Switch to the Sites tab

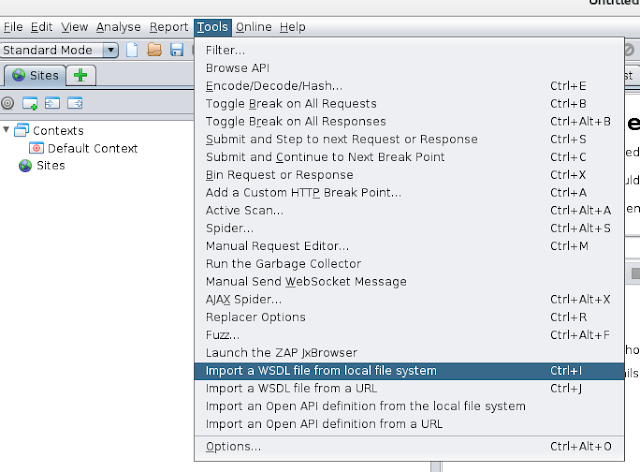(x=35, y=76)
